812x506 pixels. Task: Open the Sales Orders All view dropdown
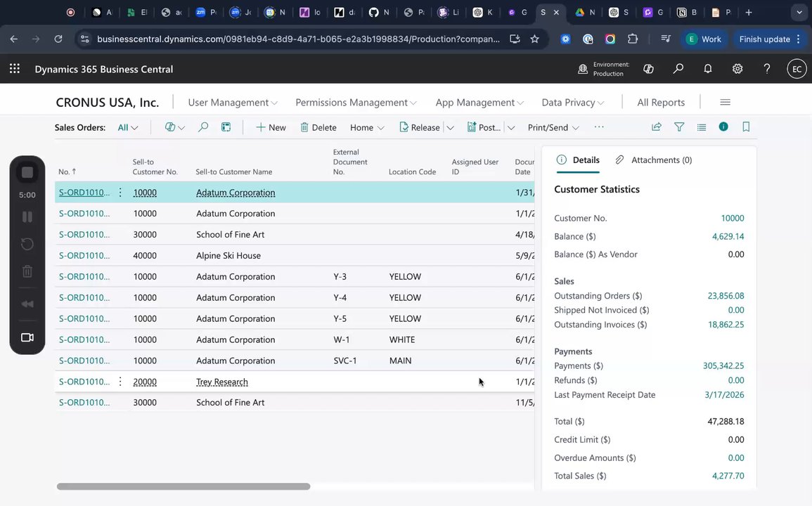[x=127, y=127]
